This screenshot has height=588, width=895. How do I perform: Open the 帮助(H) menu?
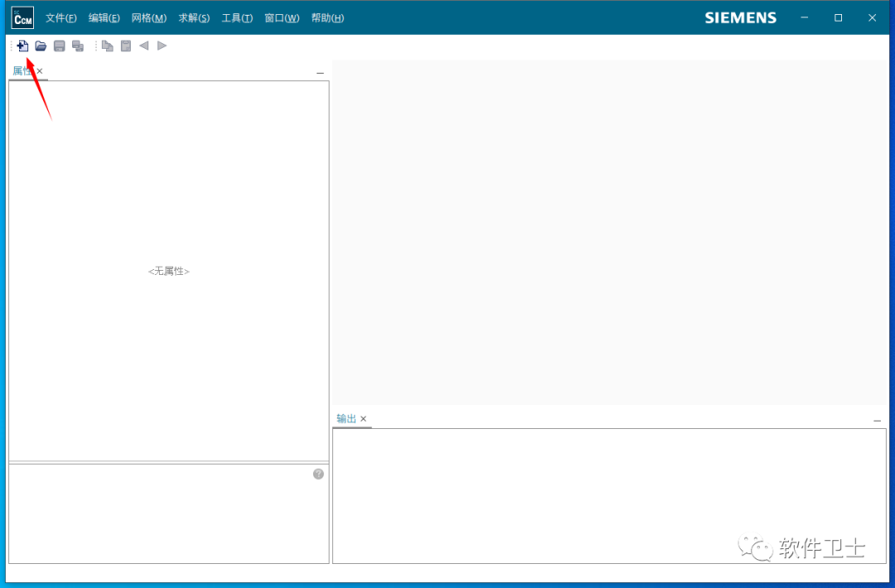pos(327,17)
